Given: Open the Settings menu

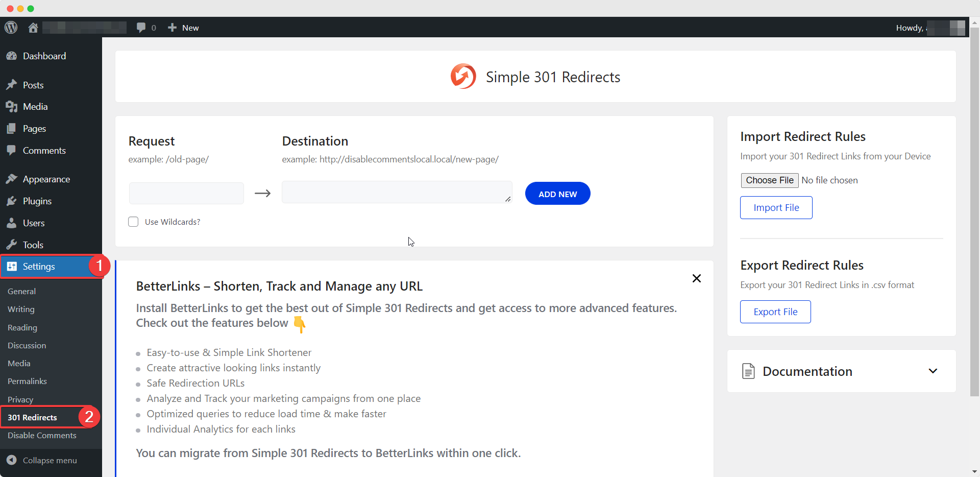Looking at the screenshot, I should pyautogui.click(x=51, y=267).
